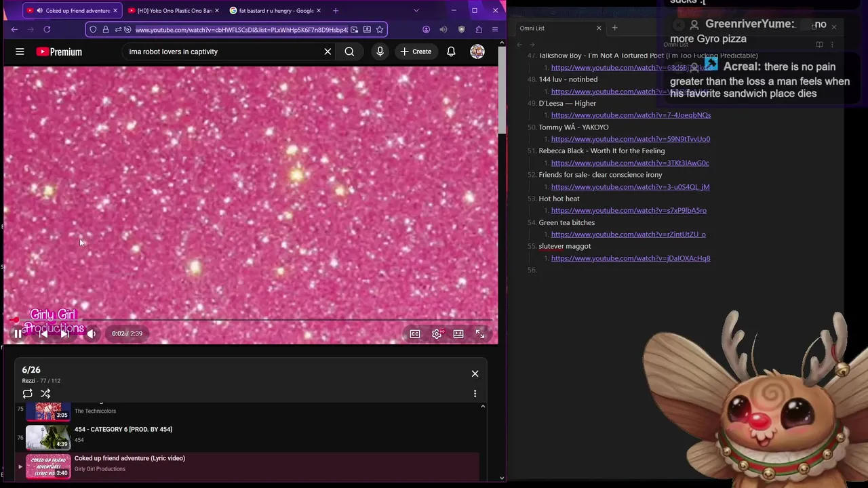
Task: Start voice search with the microphone
Action: (380, 52)
